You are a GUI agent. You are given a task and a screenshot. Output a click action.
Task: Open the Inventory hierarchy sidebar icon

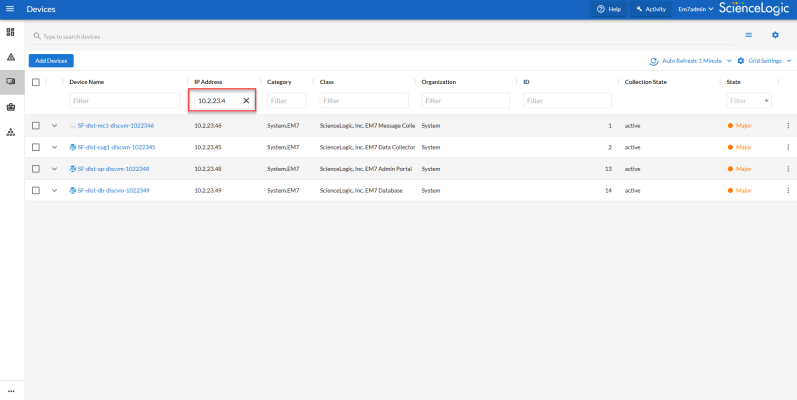pyautogui.click(x=11, y=132)
